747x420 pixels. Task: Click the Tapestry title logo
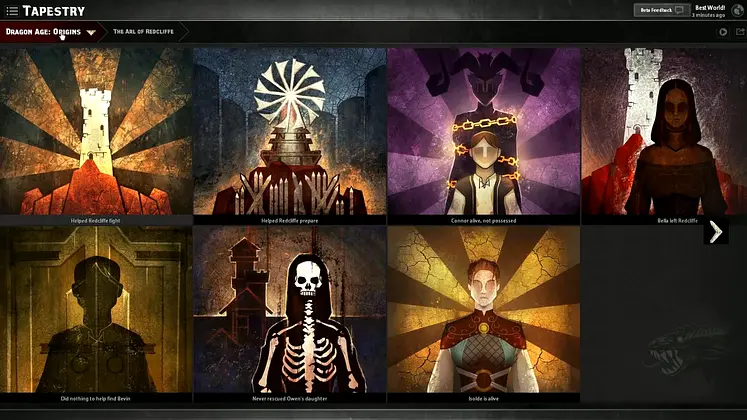pyautogui.click(x=54, y=11)
